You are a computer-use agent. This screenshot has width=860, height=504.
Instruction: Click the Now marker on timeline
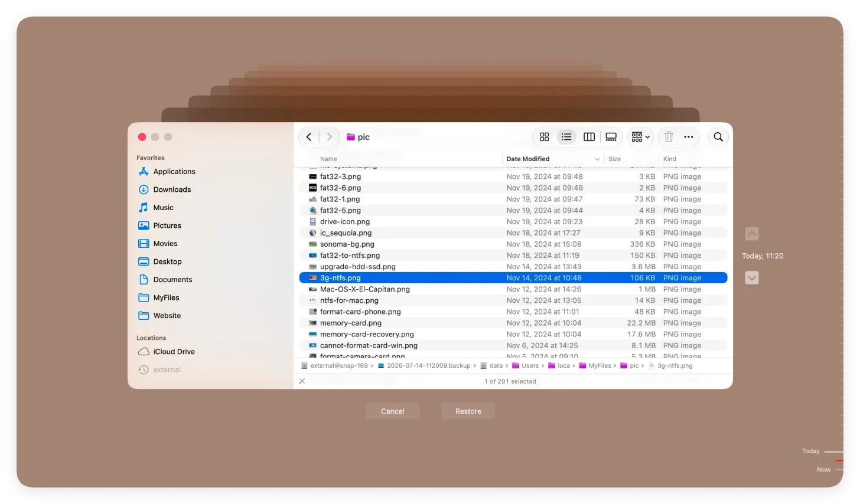pos(824,470)
